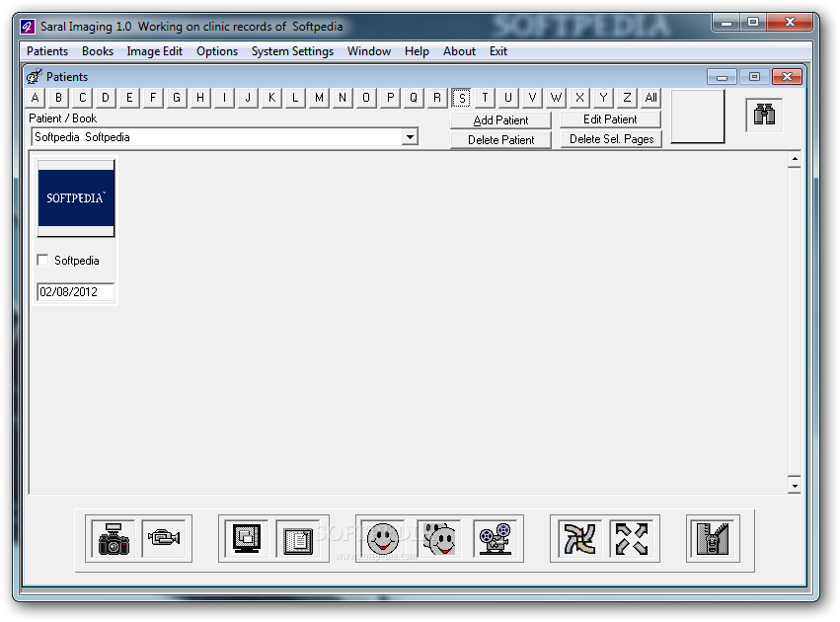Viewport: 840px width, 622px height.
Task: Filter patients by letter G
Action: coord(177,98)
